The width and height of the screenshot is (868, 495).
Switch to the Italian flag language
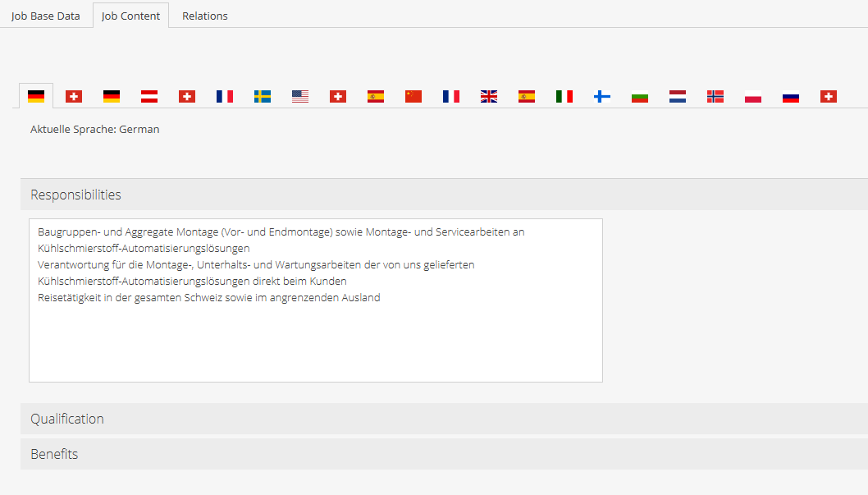coord(564,97)
